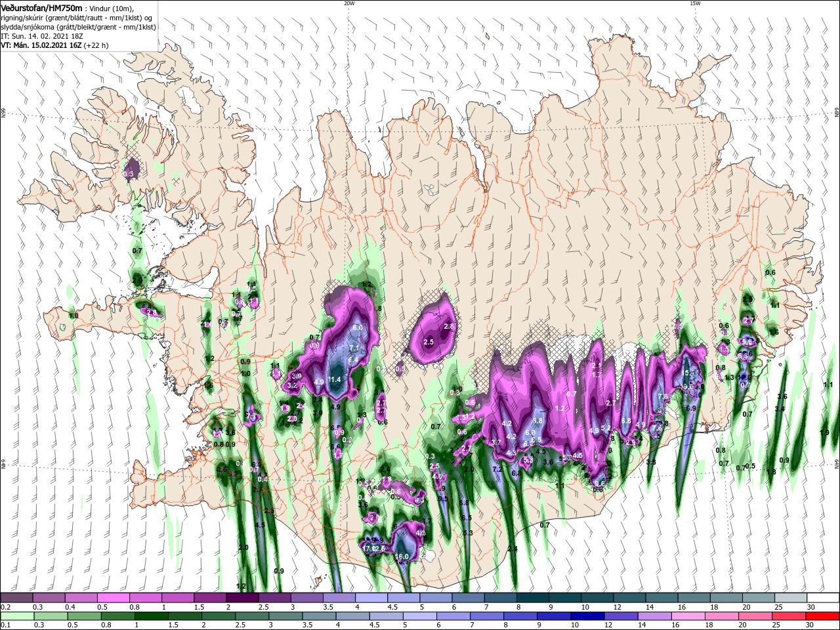Click the dusky plum 0.2 snow legend swatch
The image size is (840, 630).
[16, 598]
